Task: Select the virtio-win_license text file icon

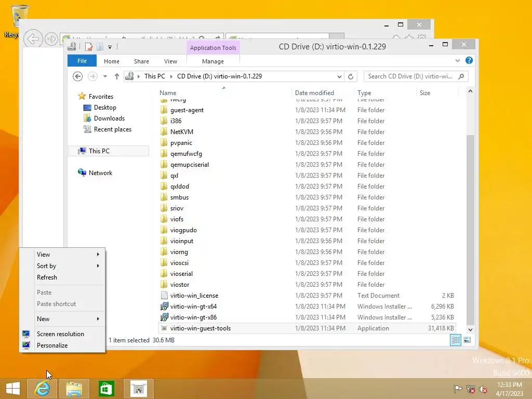Action: coord(164,295)
